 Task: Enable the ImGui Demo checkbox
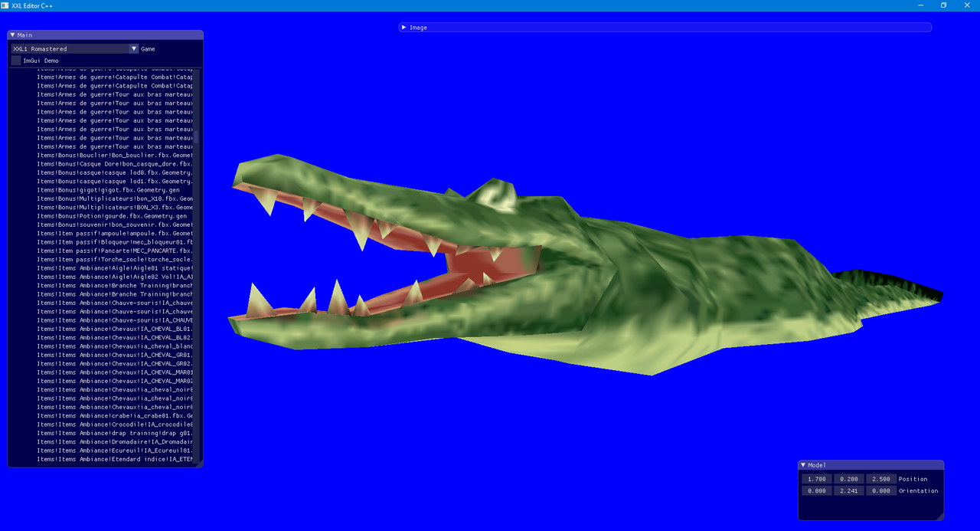[x=16, y=61]
